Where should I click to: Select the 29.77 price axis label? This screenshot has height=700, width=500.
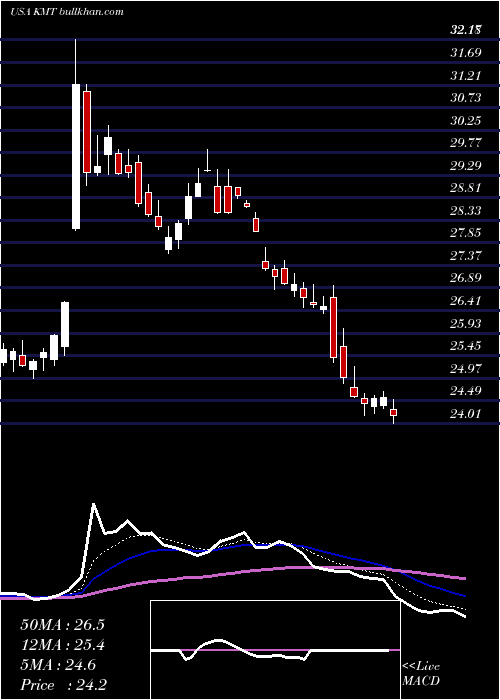pos(466,143)
